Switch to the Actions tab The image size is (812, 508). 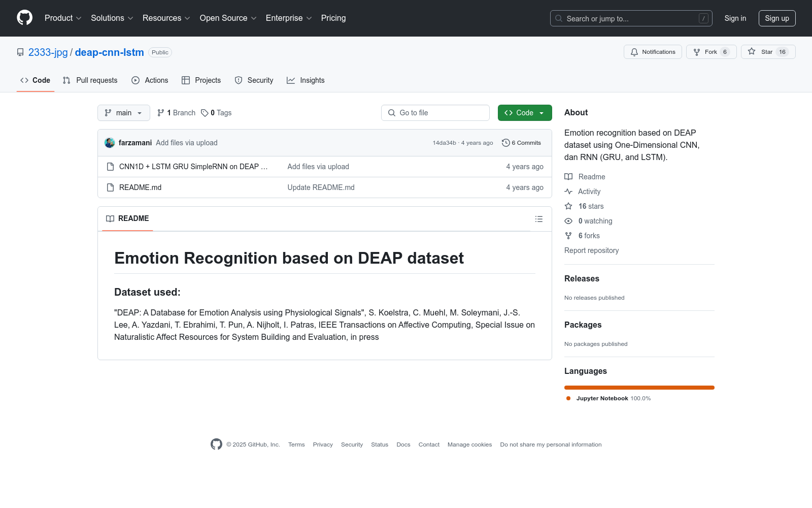[x=150, y=80]
